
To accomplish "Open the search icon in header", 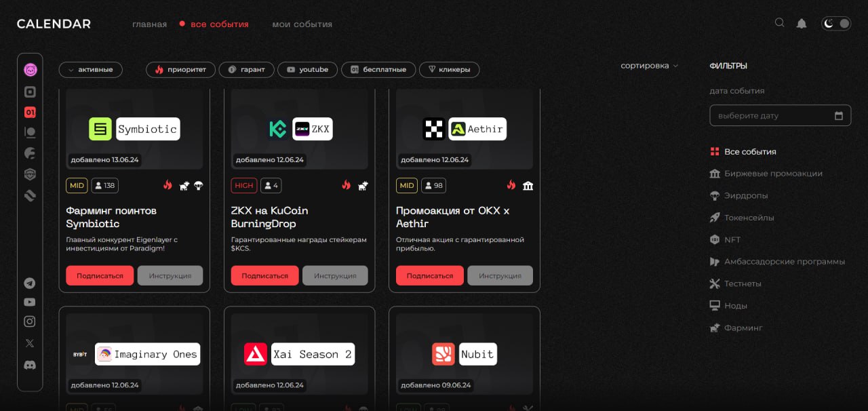I will [780, 23].
